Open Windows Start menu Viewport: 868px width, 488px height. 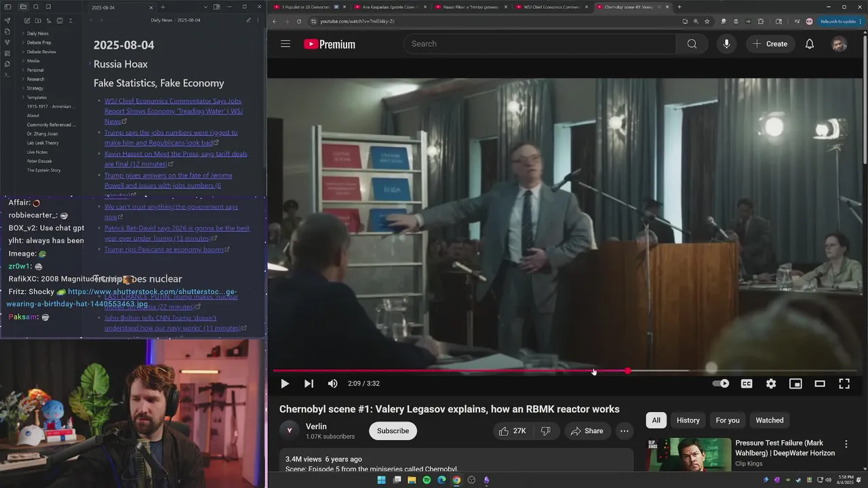point(381,480)
